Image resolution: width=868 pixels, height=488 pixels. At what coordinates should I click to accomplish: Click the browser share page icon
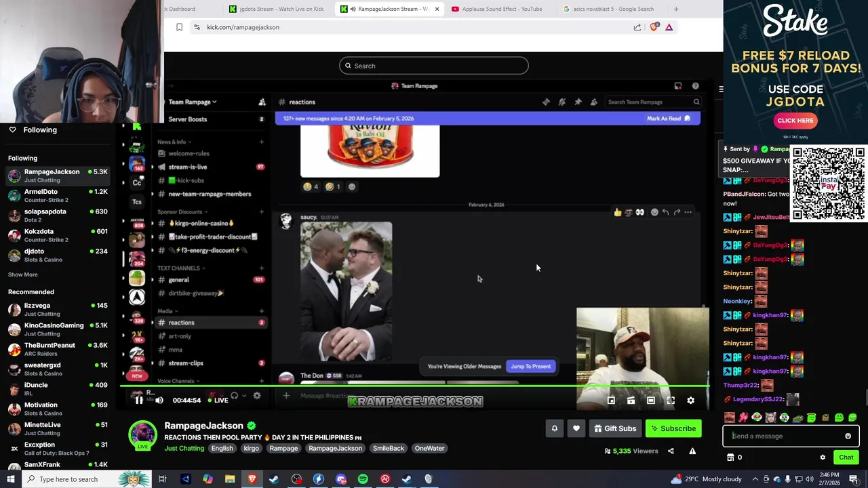pyautogui.click(x=637, y=27)
